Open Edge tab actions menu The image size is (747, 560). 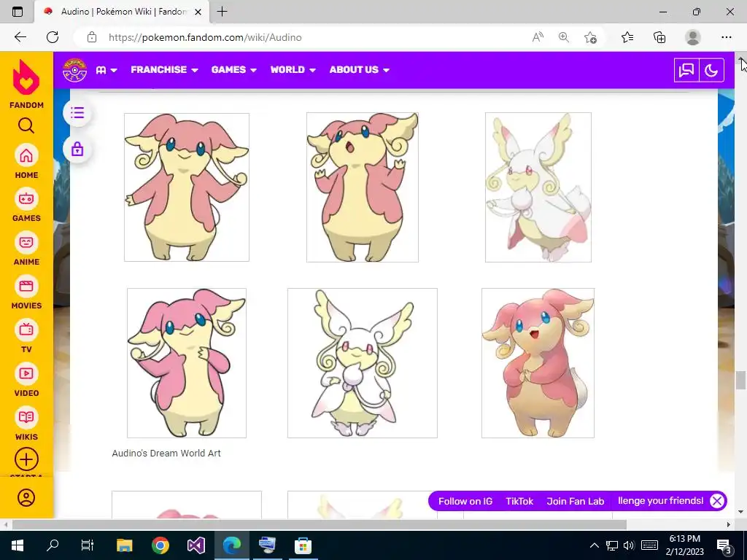18,12
